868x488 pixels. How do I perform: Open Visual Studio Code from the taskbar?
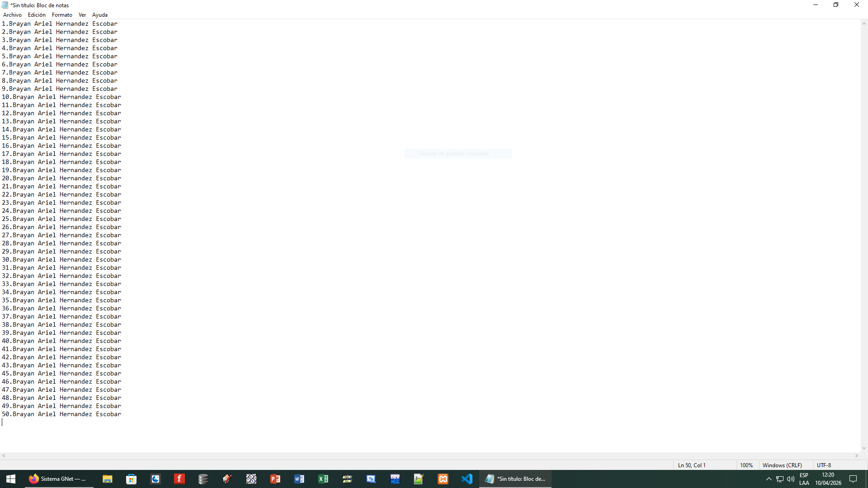(467, 479)
